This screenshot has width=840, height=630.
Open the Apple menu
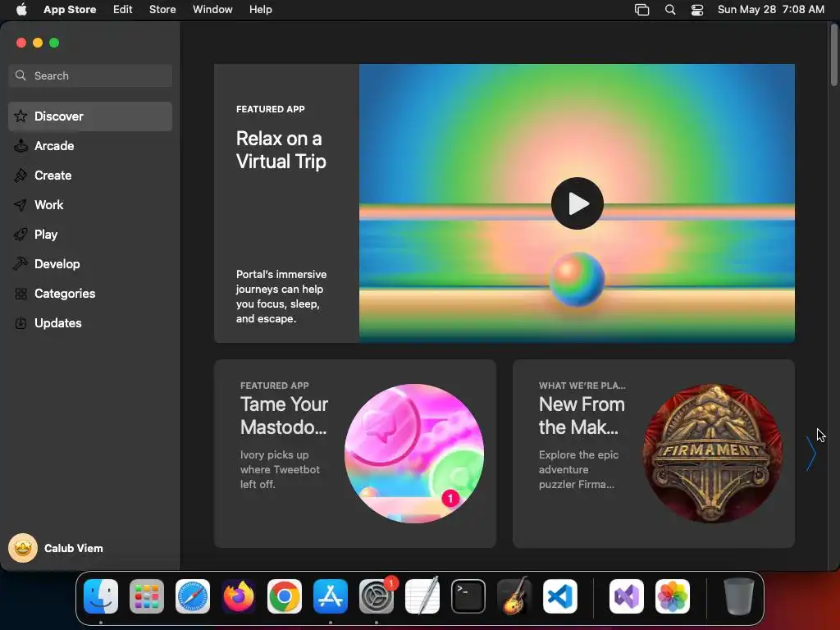click(21, 9)
